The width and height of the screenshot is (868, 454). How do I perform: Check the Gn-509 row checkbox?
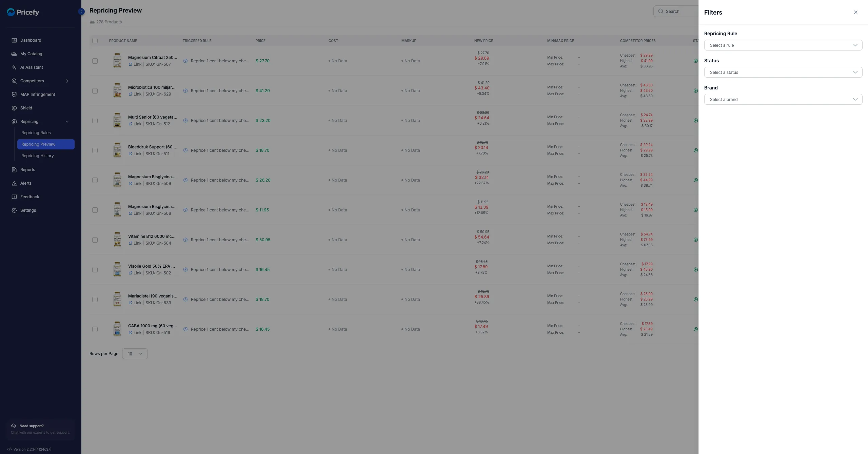pyautogui.click(x=95, y=180)
